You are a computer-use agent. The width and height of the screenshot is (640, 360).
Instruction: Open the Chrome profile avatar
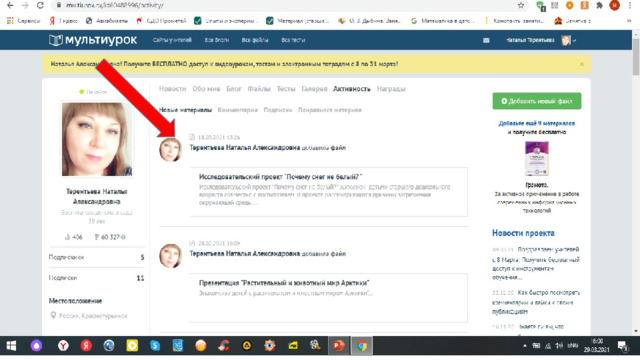pyautogui.click(x=614, y=5)
